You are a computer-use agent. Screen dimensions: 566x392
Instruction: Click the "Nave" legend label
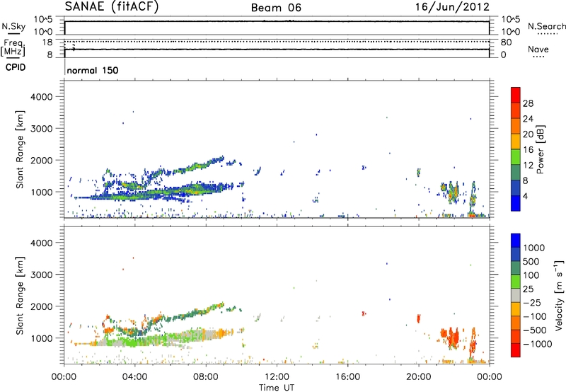tap(538, 49)
